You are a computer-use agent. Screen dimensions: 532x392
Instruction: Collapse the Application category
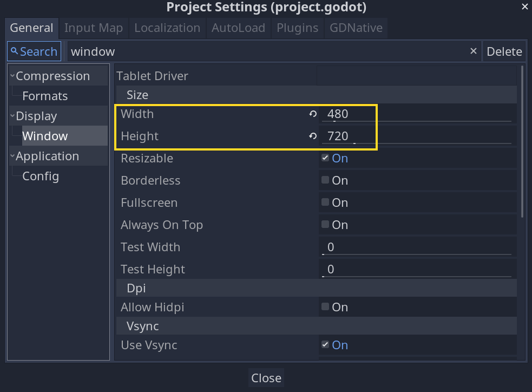tap(13, 155)
